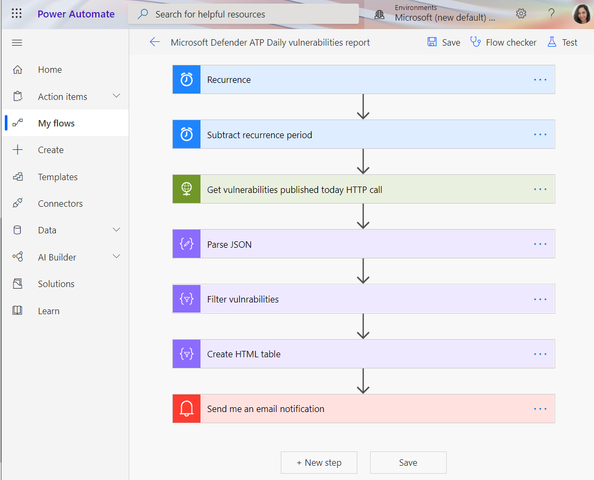Run the Flow checker
This screenshot has width=594, height=480.
point(503,42)
